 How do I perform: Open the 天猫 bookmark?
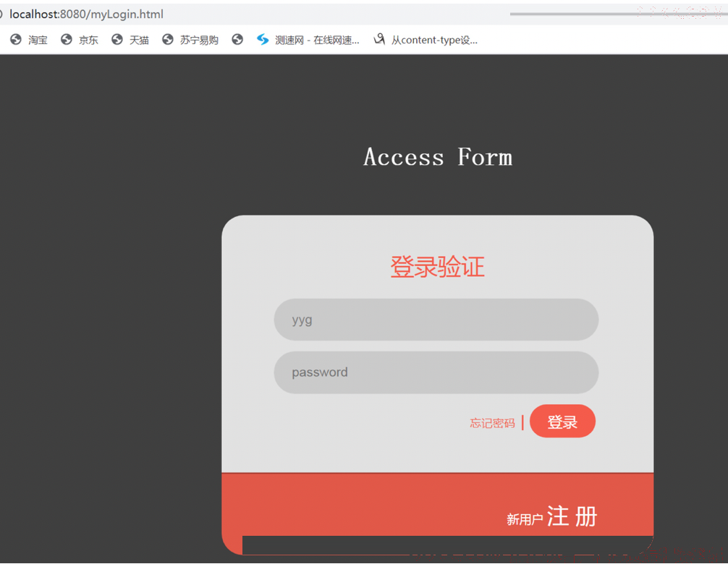[131, 40]
